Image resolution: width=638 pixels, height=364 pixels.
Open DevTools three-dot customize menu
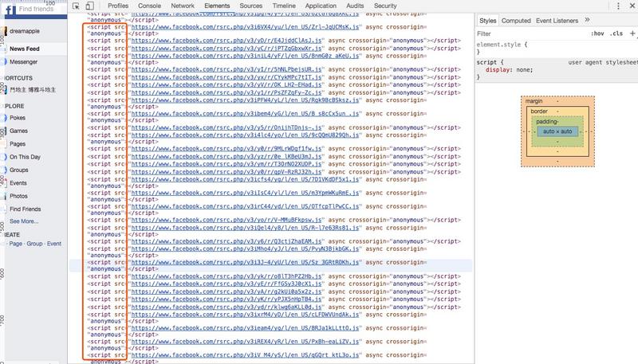click(x=618, y=6)
